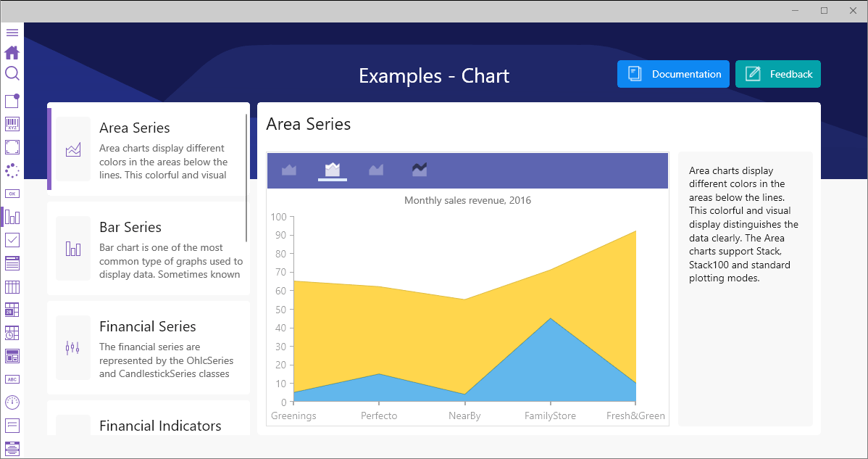Select the gauge control icon in sidebar
The width and height of the screenshot is (868, 459).
[x=12, y=402]
